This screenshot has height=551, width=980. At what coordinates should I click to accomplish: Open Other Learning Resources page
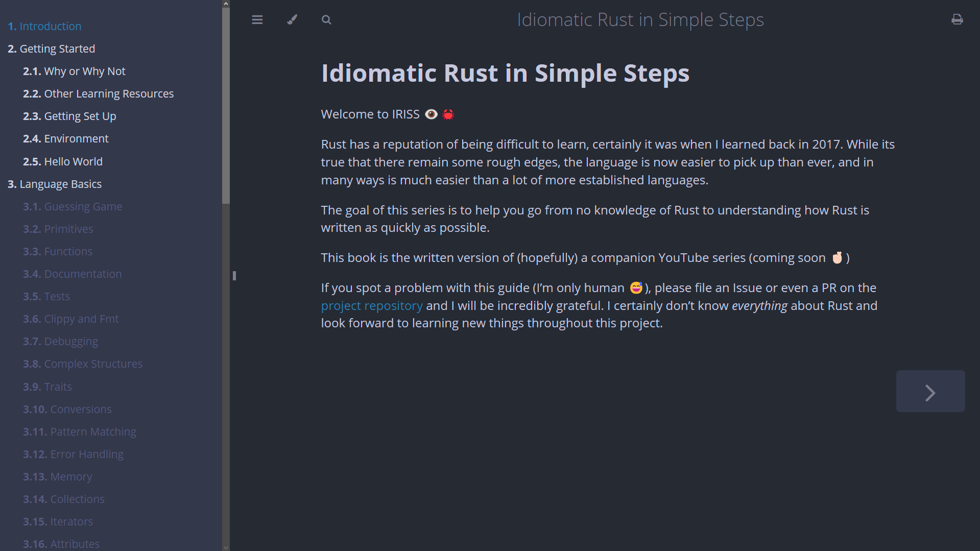pyautogui.click(x=98, y=93)
